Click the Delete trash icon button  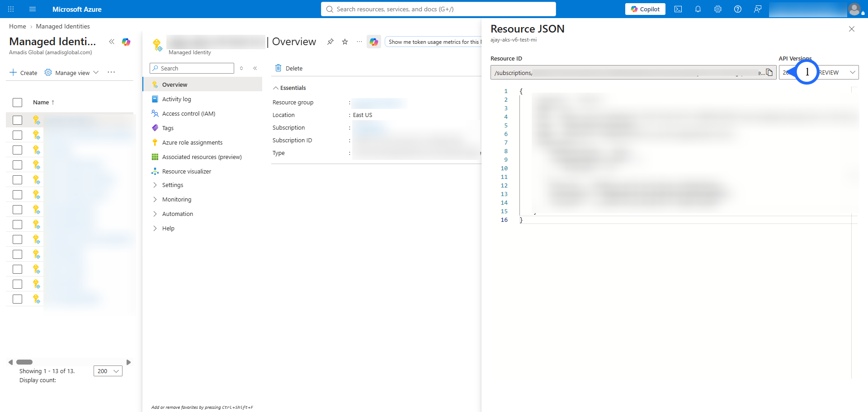tap(289, 68)
